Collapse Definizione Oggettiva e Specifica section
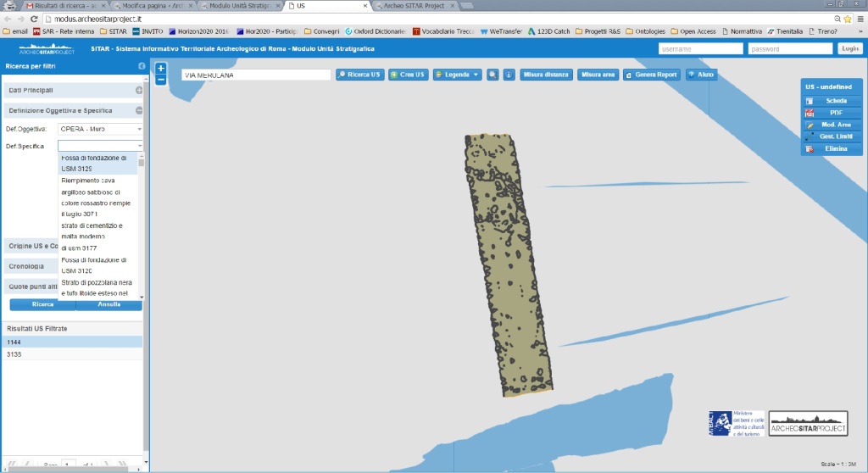This screenshot has height=473, width=868. point(139,111)
